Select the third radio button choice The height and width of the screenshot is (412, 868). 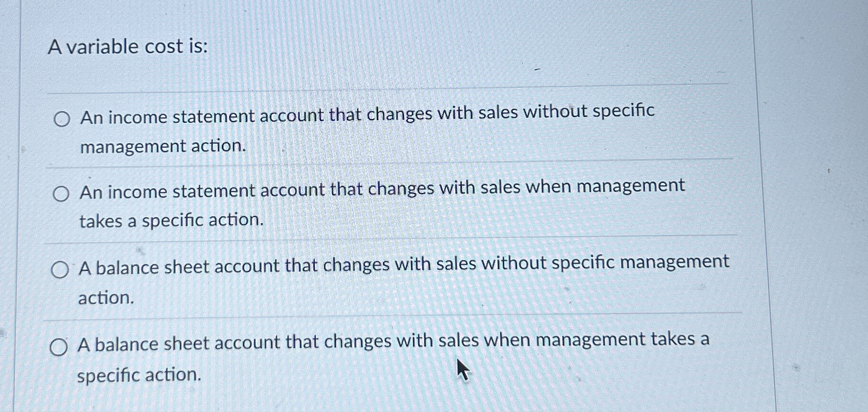61,270
